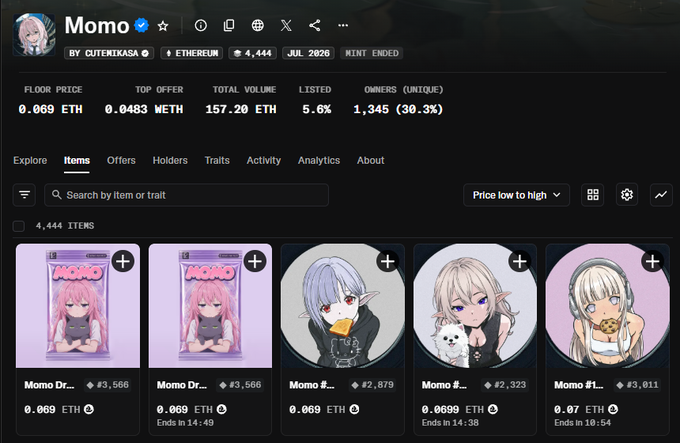680x443 pixels.
Task: Switch to grid view layout
Action: [x=593, y=195]
